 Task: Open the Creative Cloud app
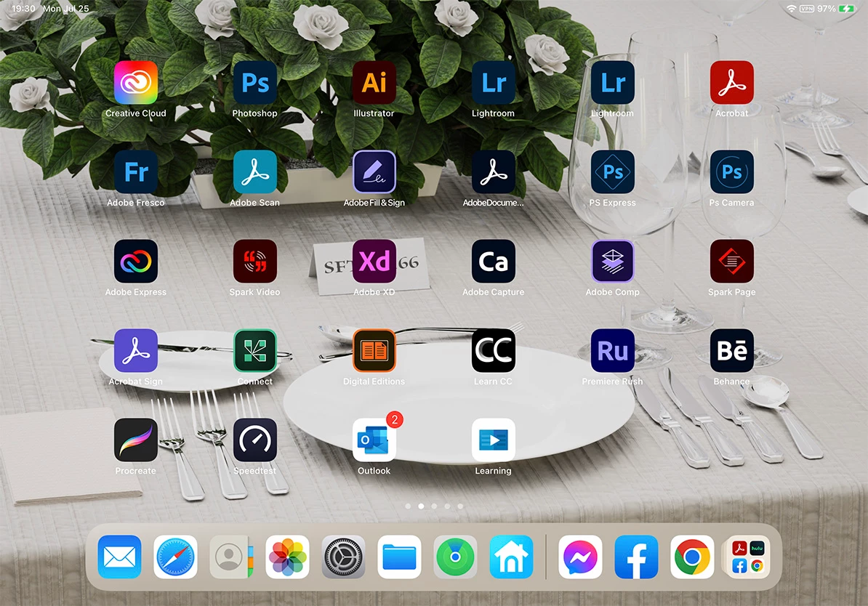click(136, 82)
